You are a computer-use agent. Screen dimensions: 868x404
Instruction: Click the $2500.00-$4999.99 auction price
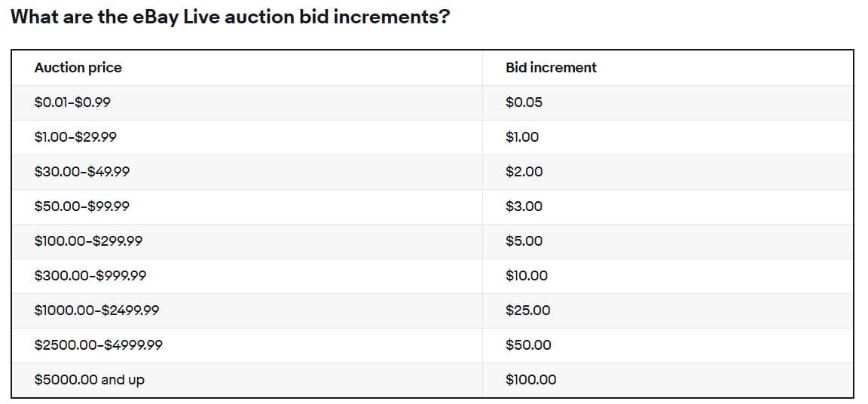98,345
